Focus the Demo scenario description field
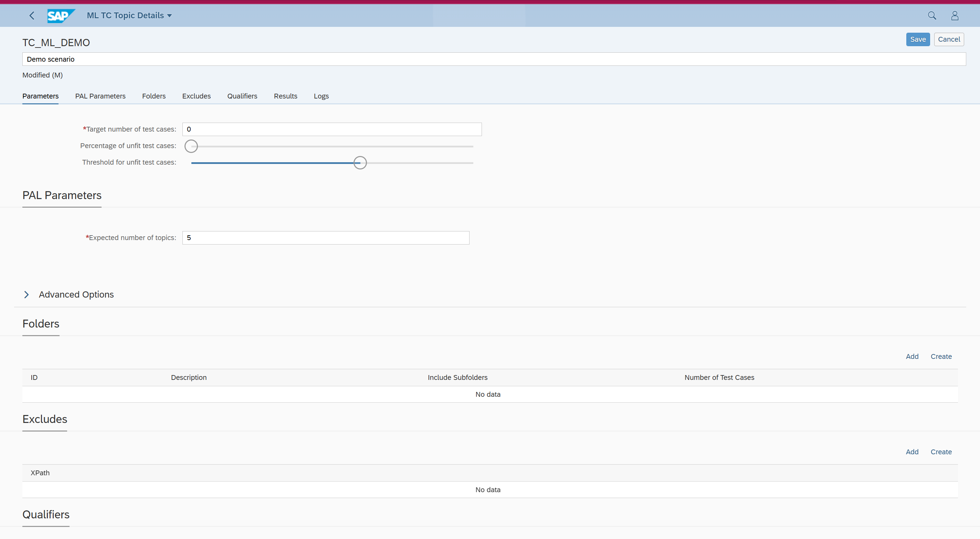The width and height of the screenshot is (980, 539). [494, 59]
